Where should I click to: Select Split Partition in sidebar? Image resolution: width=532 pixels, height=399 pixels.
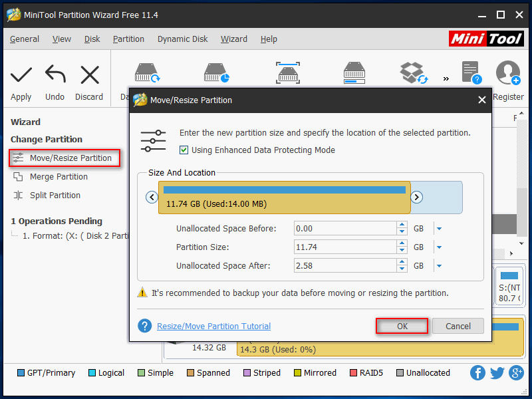click(x=47, y=196)
